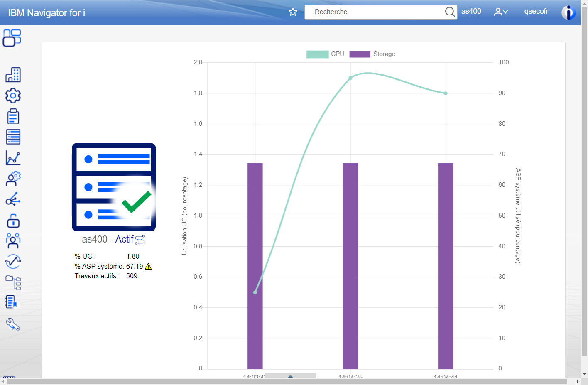Open the user account dropdown in header
588x385 pixels.
(x=501, y=12)
